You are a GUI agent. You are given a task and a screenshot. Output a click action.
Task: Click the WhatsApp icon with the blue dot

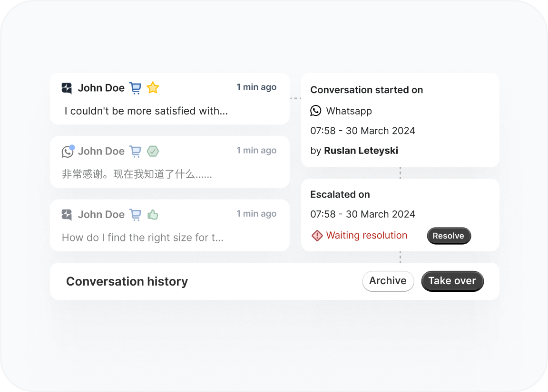[68, 152]
